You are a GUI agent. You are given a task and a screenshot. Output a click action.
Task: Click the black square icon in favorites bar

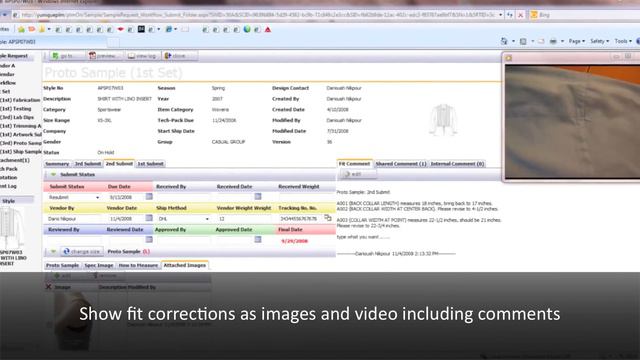141,29
